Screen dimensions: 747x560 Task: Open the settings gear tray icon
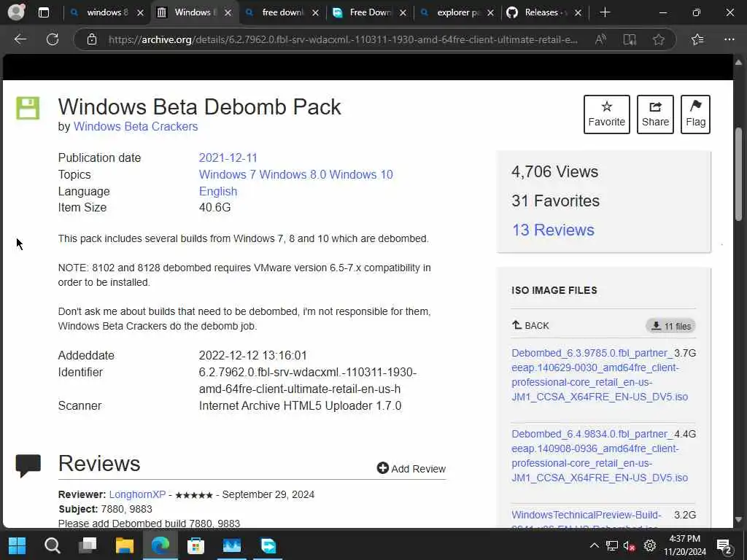(x=650, y=545)
